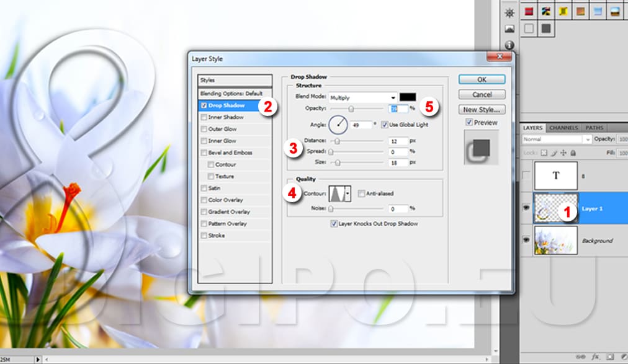Click the black shadow color swatch
628x364 pixels.
(407, 97)
